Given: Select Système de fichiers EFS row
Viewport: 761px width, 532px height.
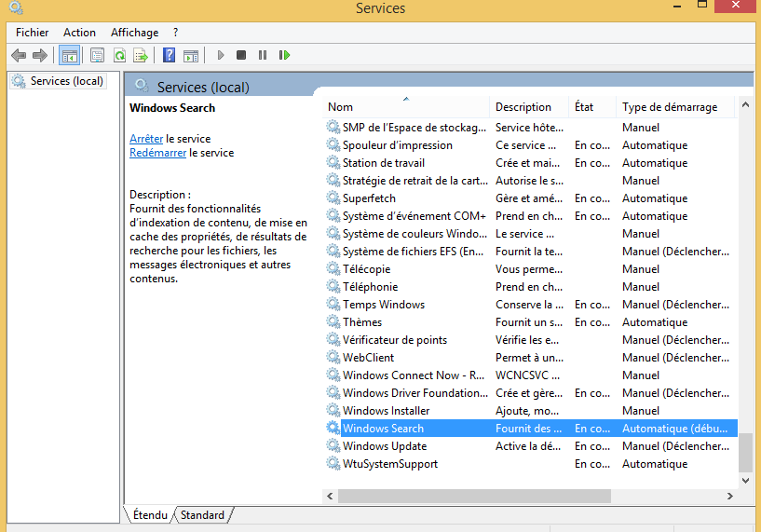Looking at the screenshot, I should pyautogui.click(x=530, y=251).
